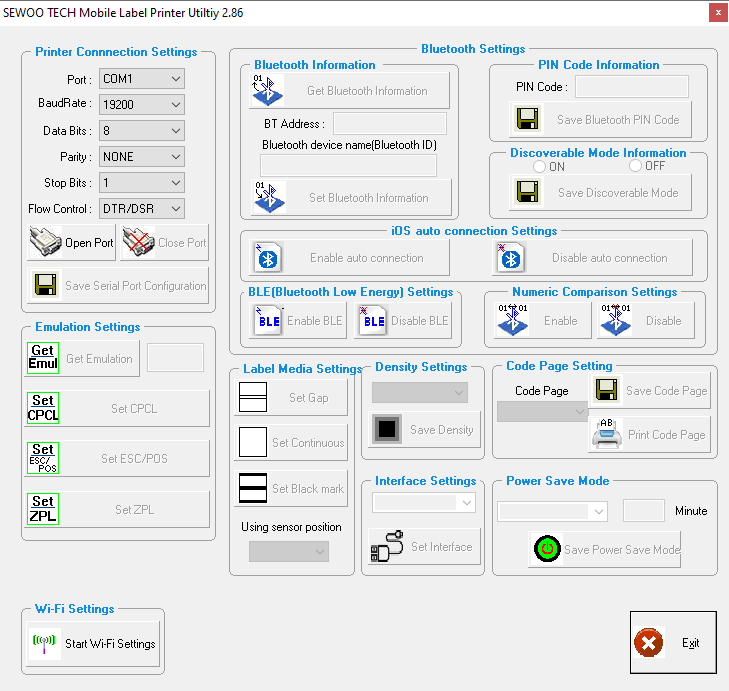Open the Port COM1 dropdown

coord(142,79)
